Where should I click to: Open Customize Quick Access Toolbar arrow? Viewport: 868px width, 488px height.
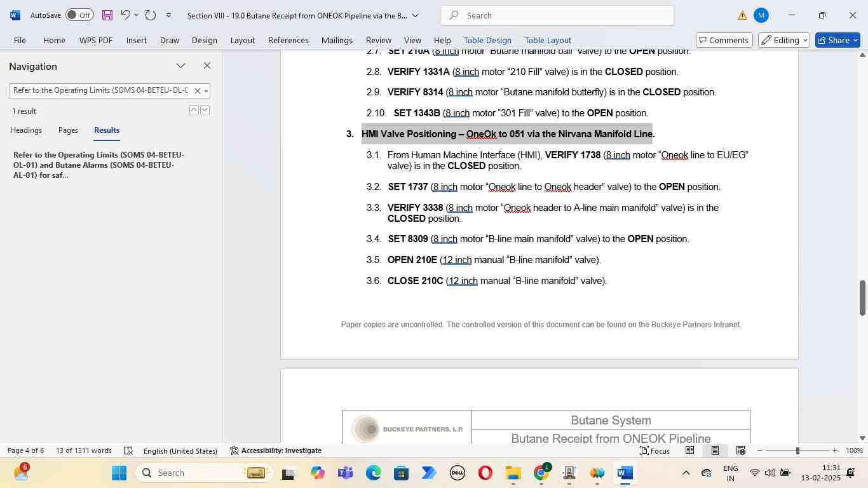168,15
